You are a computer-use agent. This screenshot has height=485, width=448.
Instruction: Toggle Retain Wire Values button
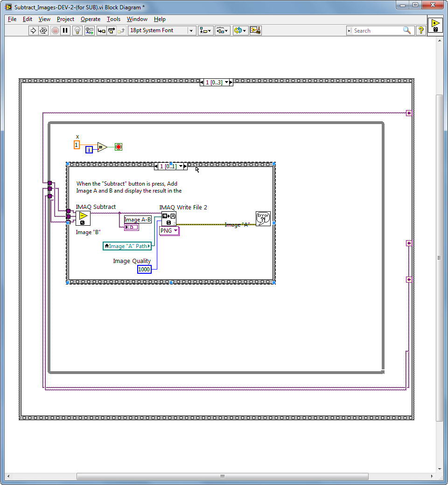tap(89, 31)
